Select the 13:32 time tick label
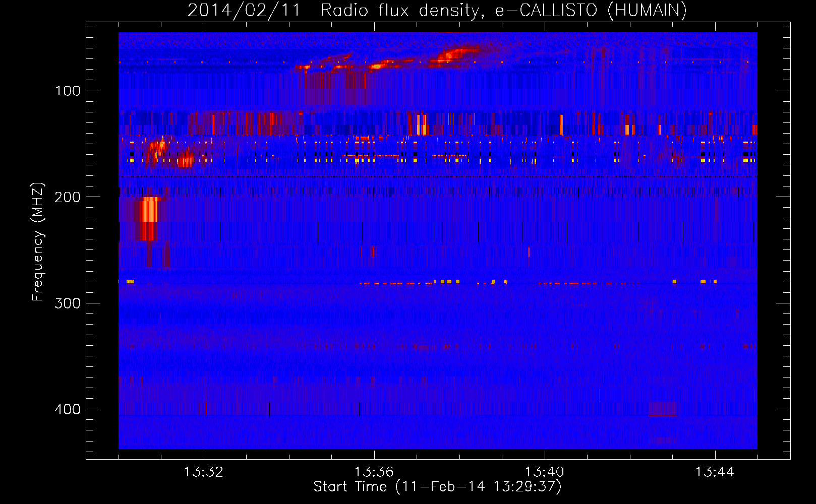816x504 pixels. [x=204, y=472]
